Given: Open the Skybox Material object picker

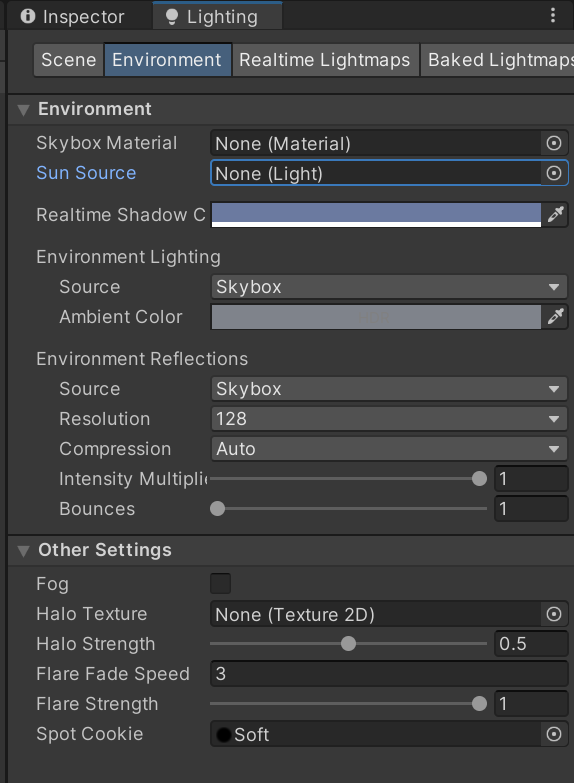Looking at the screenshot, I should (x=554, y=143).
